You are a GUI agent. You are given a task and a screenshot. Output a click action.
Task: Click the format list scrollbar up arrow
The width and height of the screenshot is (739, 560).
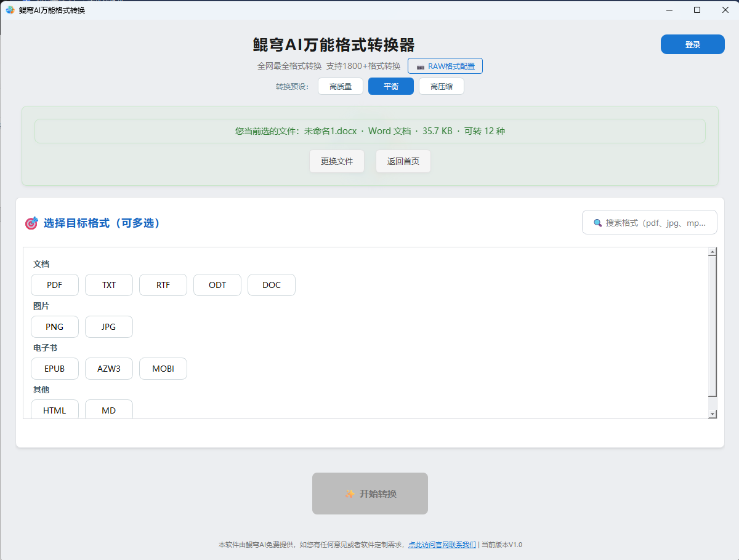click(x=713, y=252)
